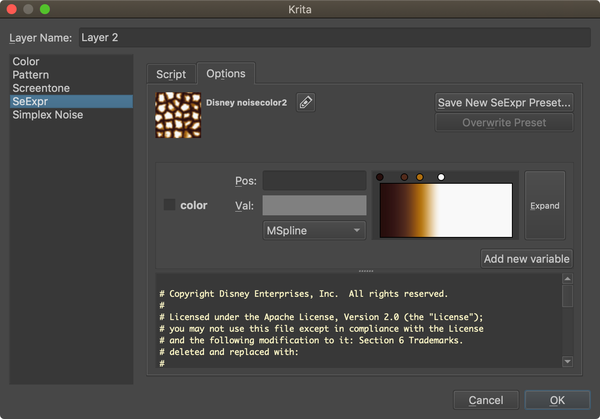Image resolution: width=600 pixels, height=419 pixels.
Task: Click Save New SeExpr Preset button
Action: (504, 102)
